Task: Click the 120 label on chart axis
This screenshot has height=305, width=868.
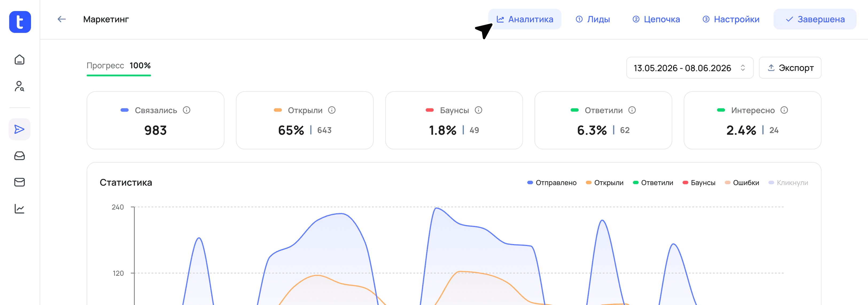Action: [118, 273]
